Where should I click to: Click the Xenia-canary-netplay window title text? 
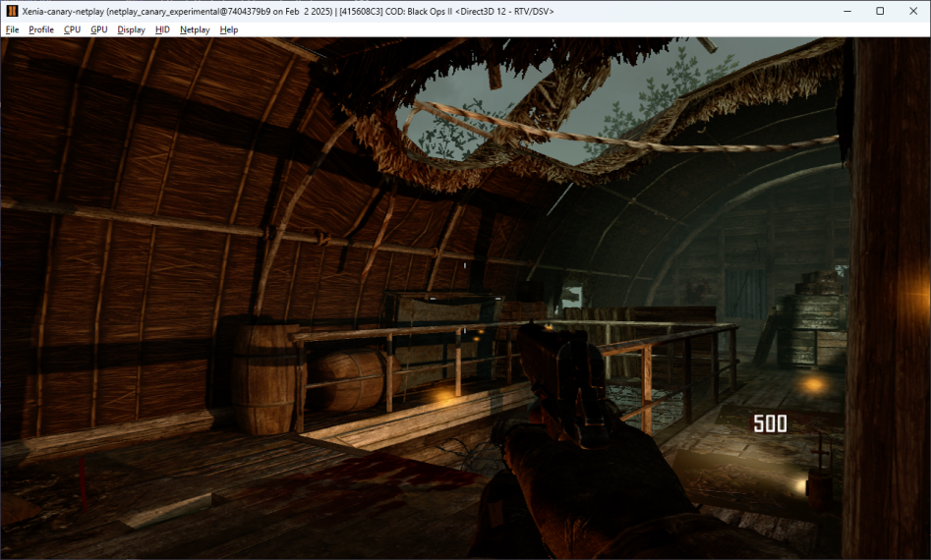click(x=288, y=11)
